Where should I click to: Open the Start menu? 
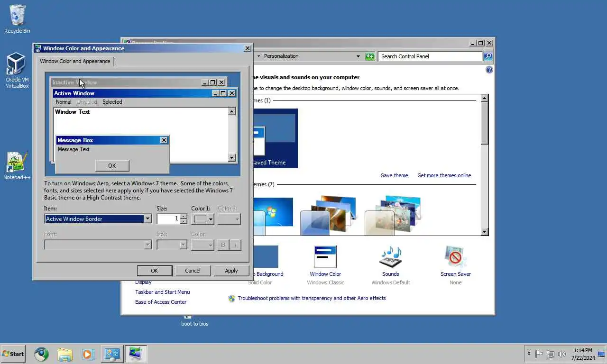[x=13, y=354]
